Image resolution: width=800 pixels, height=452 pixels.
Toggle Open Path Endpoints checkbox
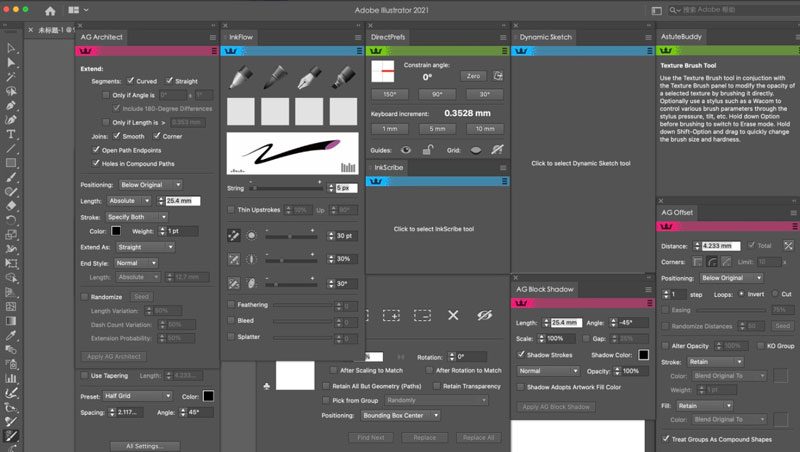click(x=96, y=149)
